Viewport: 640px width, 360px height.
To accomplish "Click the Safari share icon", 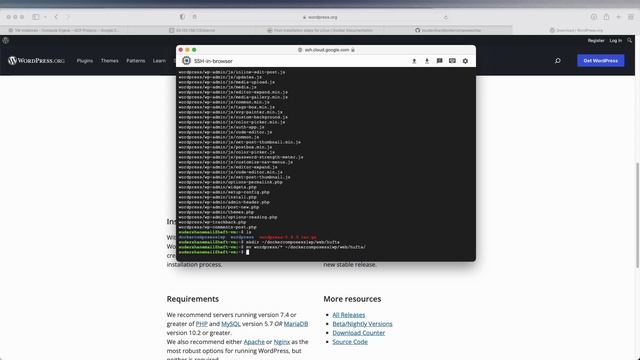I will (607, 17).
